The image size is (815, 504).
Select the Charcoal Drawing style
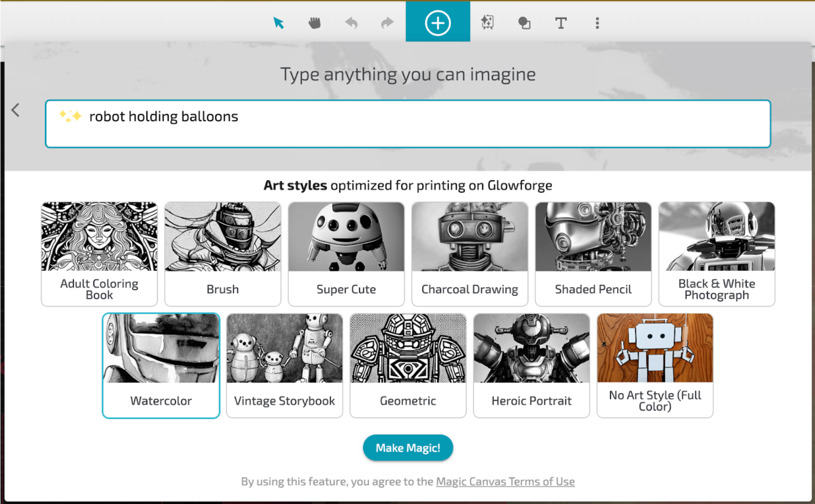[470, 254]
